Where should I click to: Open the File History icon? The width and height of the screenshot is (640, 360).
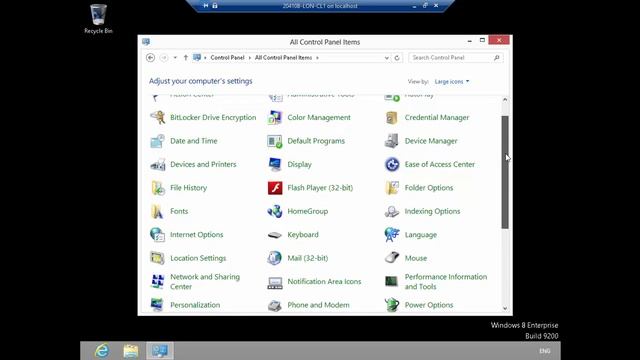158,188
